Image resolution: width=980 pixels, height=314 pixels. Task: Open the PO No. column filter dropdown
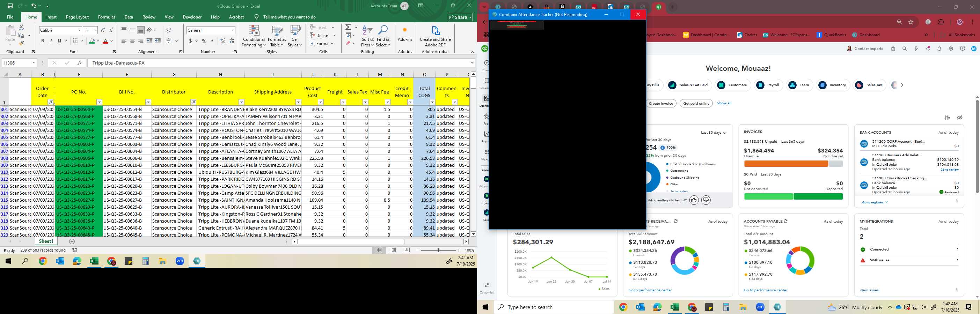click(99, 102)
